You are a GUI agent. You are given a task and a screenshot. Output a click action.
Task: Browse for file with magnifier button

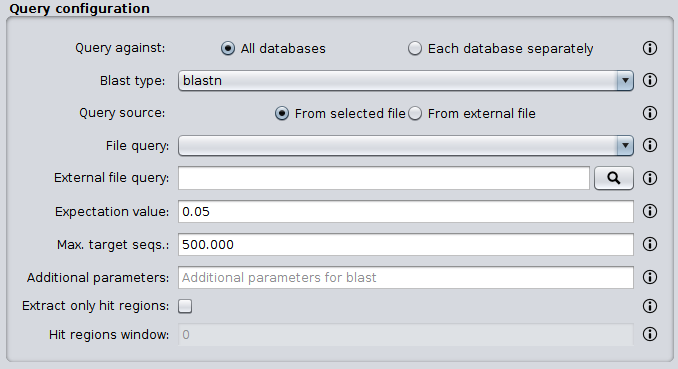[x=614, y=178]
